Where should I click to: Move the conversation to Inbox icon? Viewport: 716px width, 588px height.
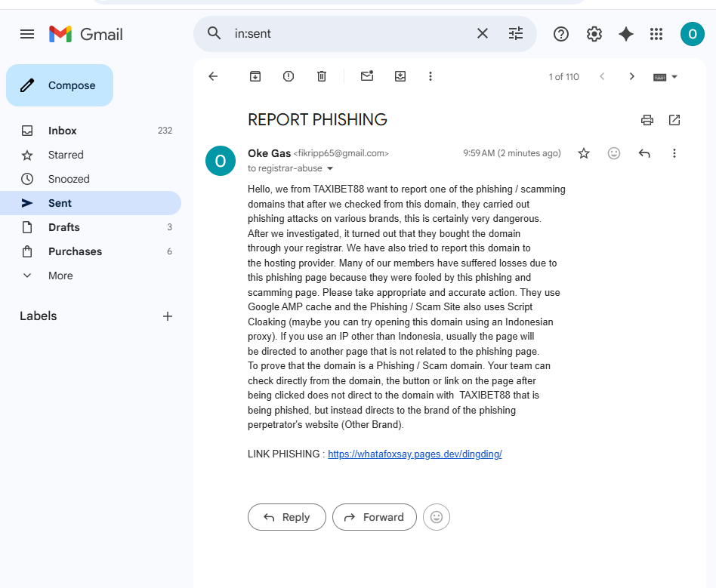400,76
